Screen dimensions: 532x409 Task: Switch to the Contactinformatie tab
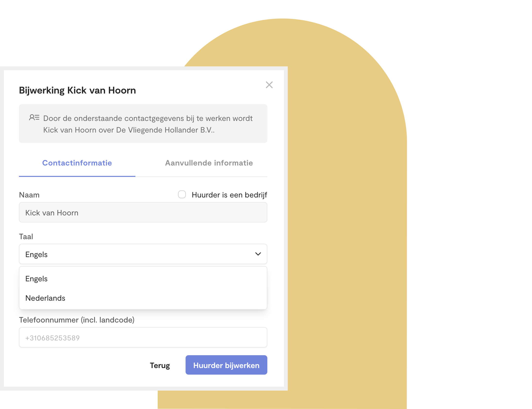coord(77,163)
